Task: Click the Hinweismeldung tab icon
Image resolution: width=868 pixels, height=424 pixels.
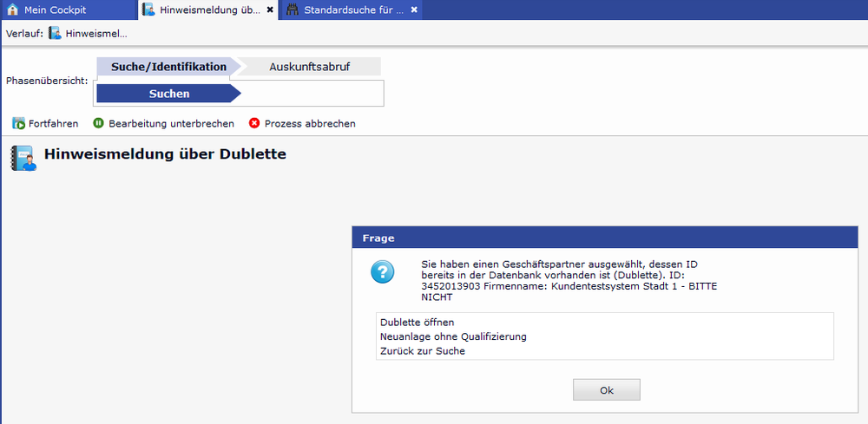Action: [x=148, y=10]
